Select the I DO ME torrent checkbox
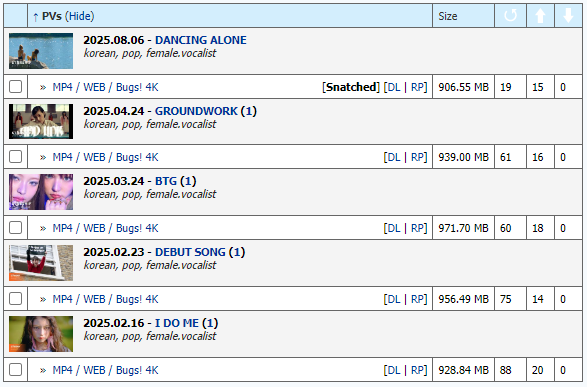 15,369
